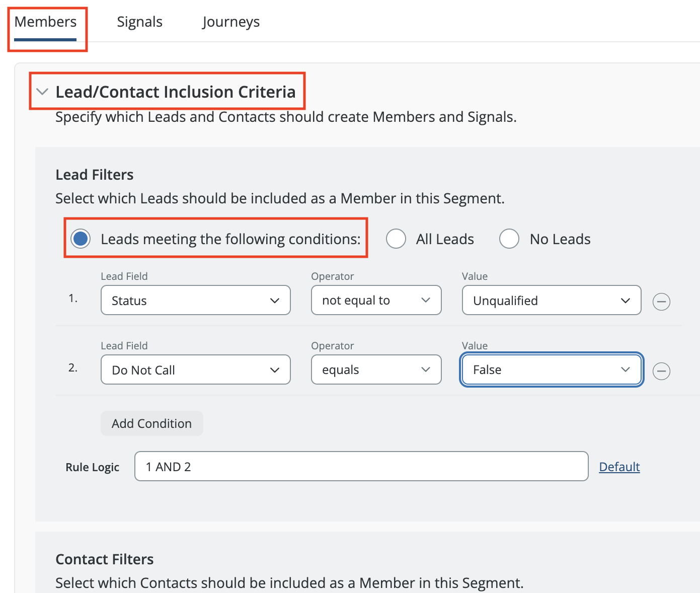Switch to the Signals tab

139,22
